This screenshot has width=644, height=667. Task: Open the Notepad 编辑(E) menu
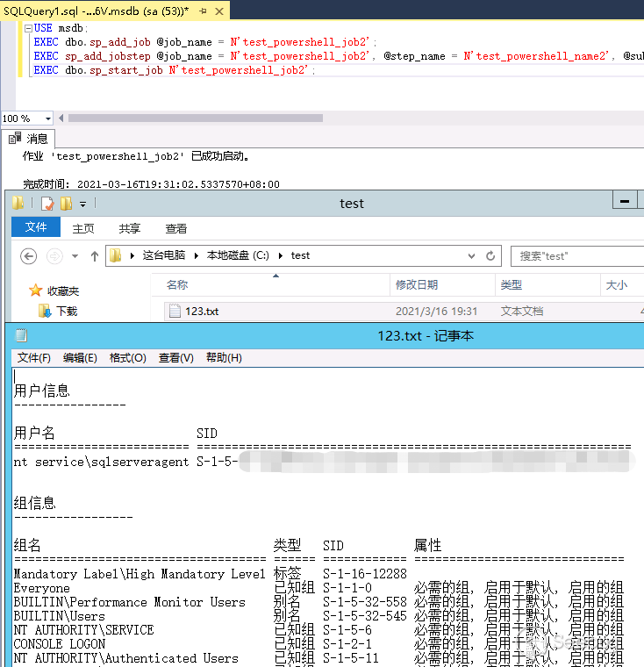(x=80, y=358)
